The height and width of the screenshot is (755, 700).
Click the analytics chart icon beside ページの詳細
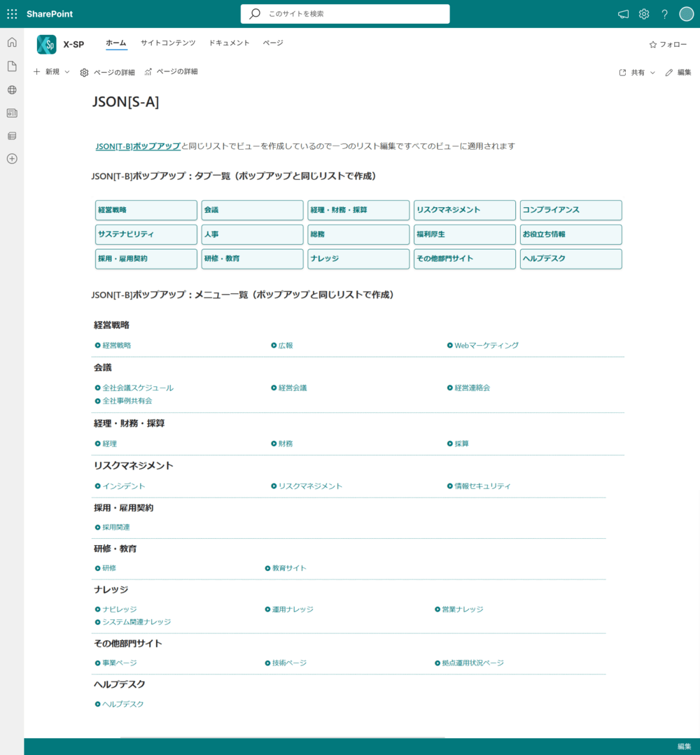click(148, 72)
